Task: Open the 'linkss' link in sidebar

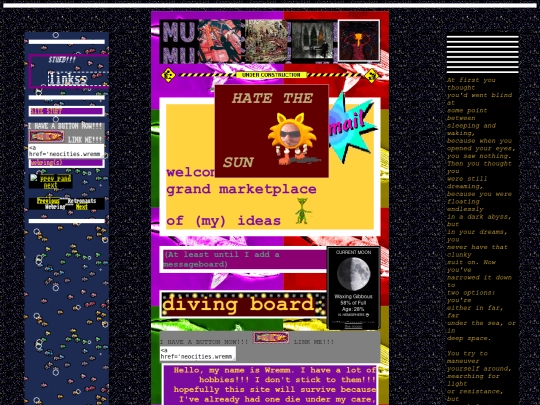Action: [68, 79]
